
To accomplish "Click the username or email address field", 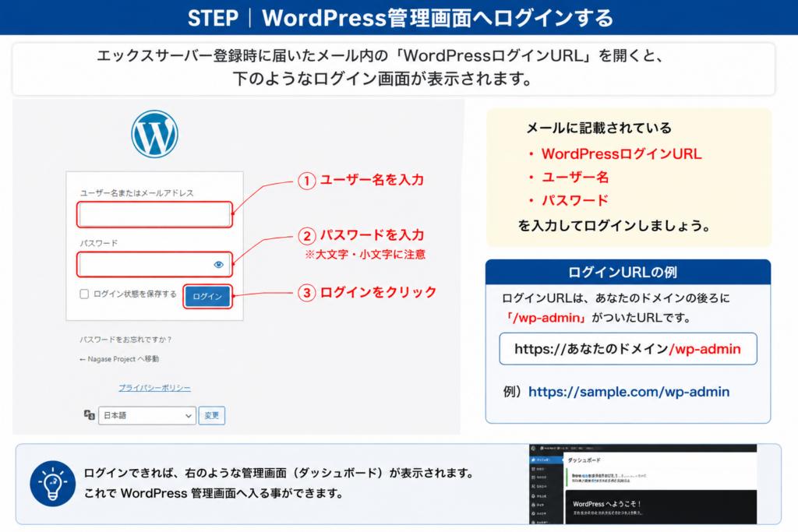I will coord(155,215).
